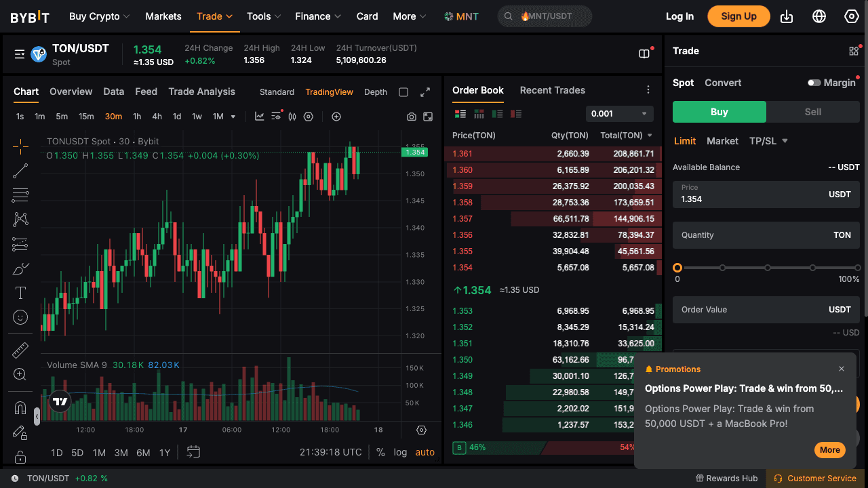Toggle auto scale on chart
The height and width of the screenshot is (488, 868).
pyautogui.click(x=425, y=452)
